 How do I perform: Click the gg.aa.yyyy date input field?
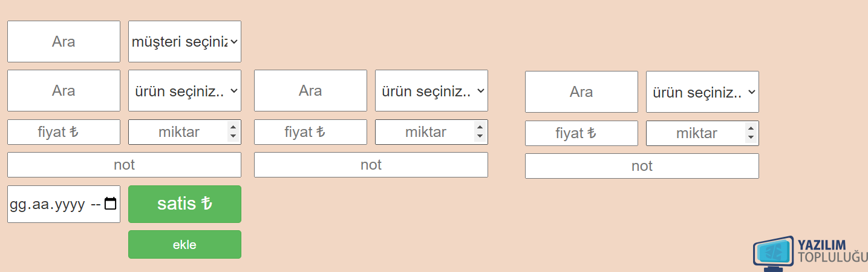point(64,204)
